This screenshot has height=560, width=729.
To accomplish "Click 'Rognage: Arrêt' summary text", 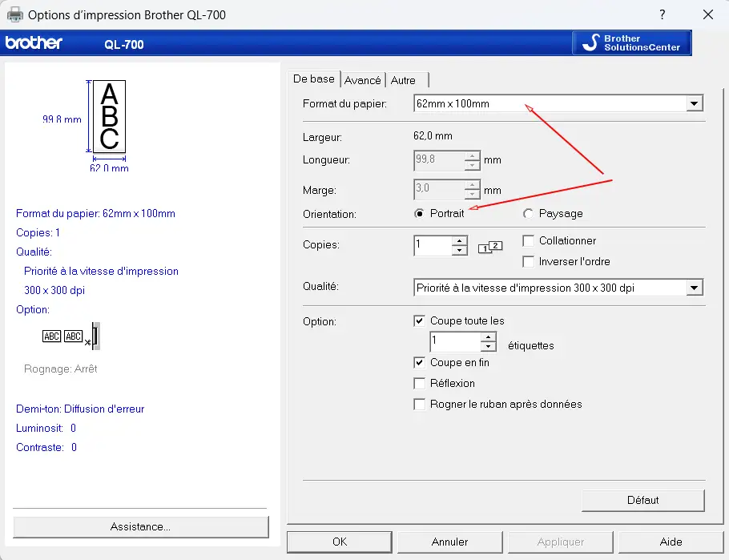I will (x=60, y=369).
